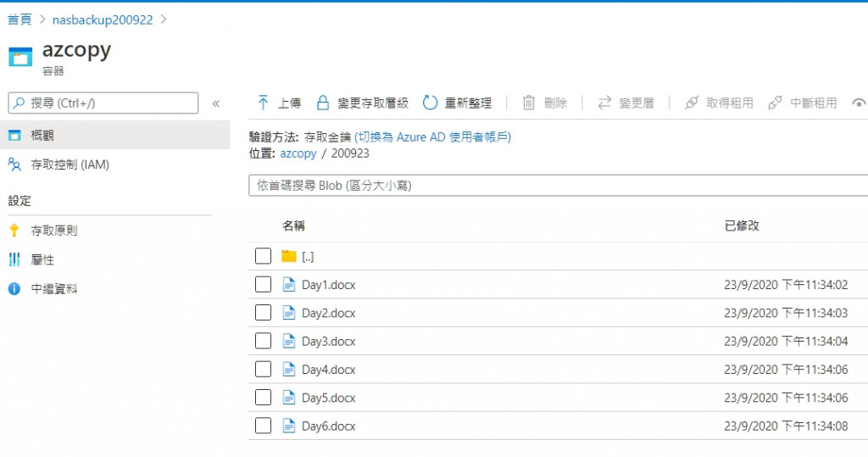The width and height of the screenshot is (868, 457).
Task: Open the parent folder [..] entry
Action: click(308, 256)
